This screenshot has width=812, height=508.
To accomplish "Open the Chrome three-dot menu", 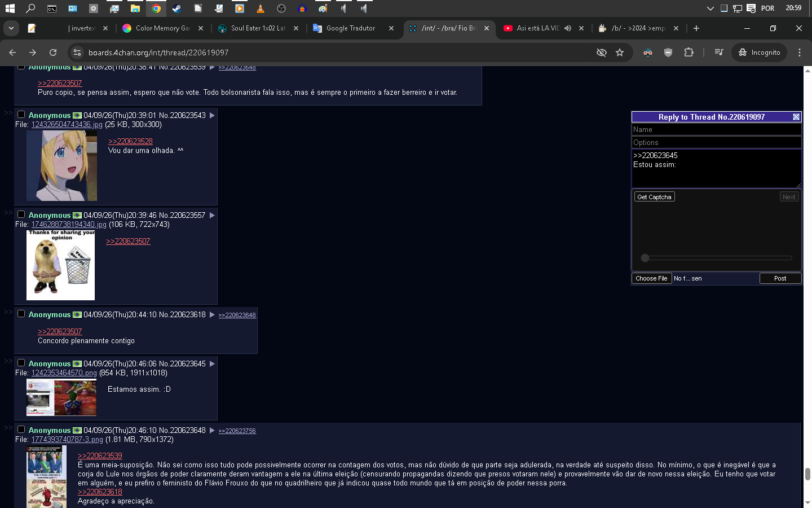I will 800,52.
